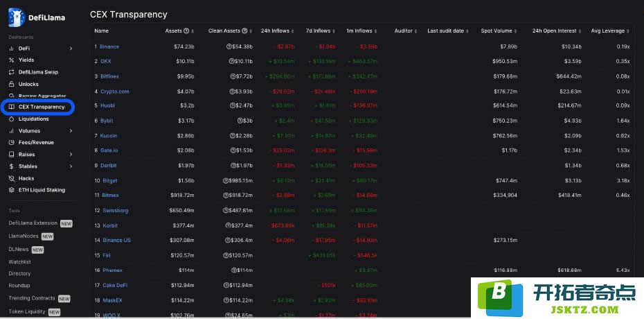Open Cake DeFi exchange link
644x319 pixels.
pos(115,285)
